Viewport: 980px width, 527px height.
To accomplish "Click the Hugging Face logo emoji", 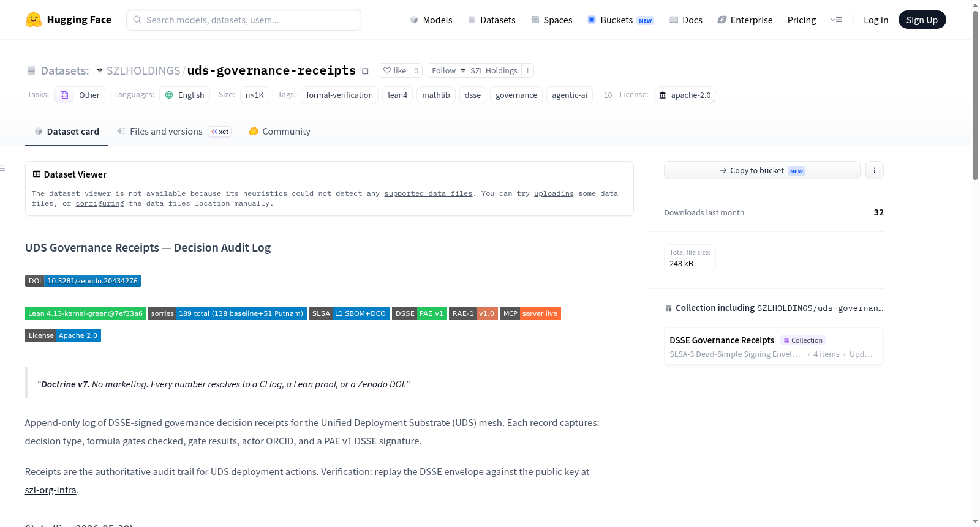I will point(34,20).
